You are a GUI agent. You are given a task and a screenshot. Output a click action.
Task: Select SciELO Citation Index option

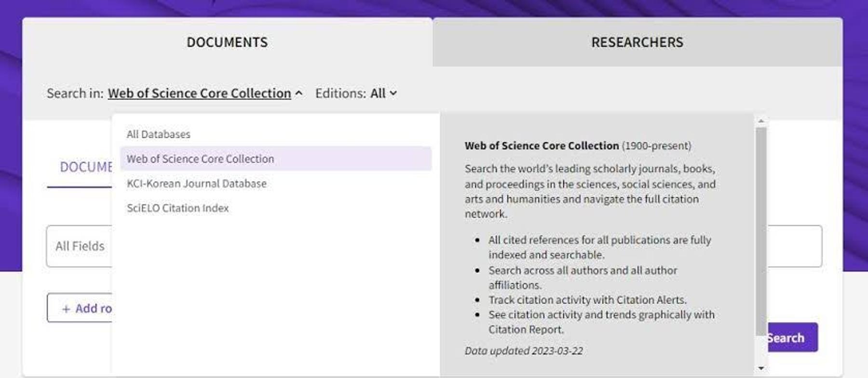pyautogui.click(x=178, y=208)
